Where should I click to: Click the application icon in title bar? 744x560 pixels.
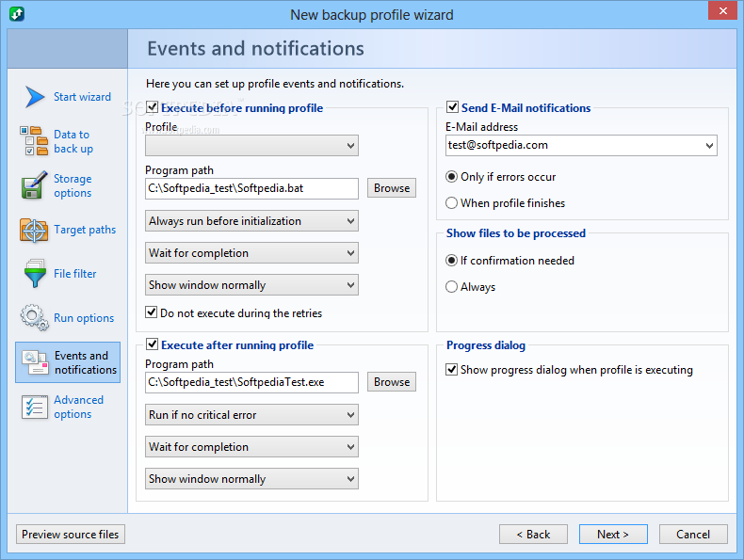(x=17, y=13)
